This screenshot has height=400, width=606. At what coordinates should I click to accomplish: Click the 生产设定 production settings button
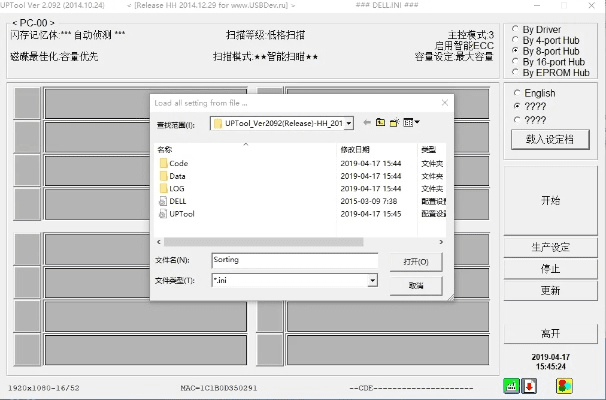coord(550,247)
